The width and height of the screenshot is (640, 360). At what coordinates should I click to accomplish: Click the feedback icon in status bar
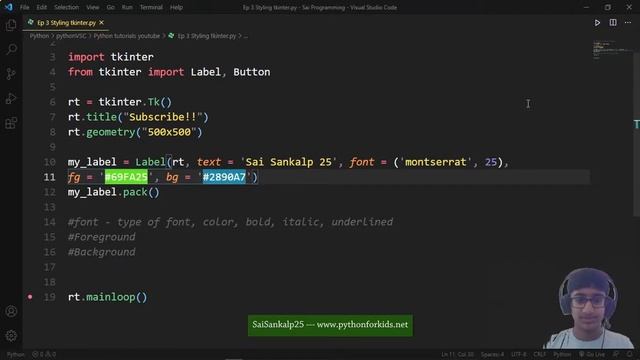616,354
